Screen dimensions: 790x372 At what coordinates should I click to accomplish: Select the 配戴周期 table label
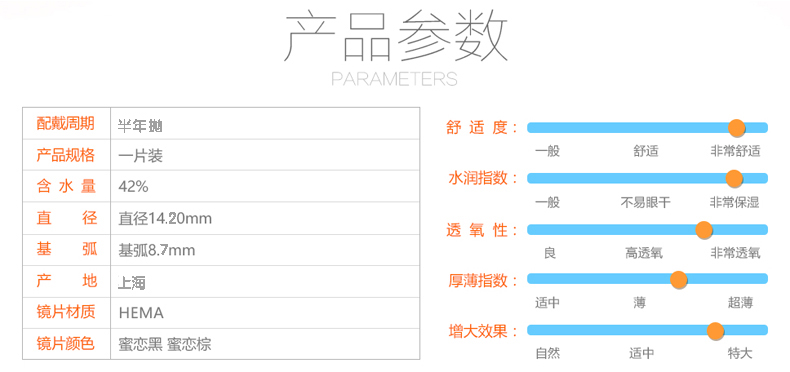(x=65, y=123)
